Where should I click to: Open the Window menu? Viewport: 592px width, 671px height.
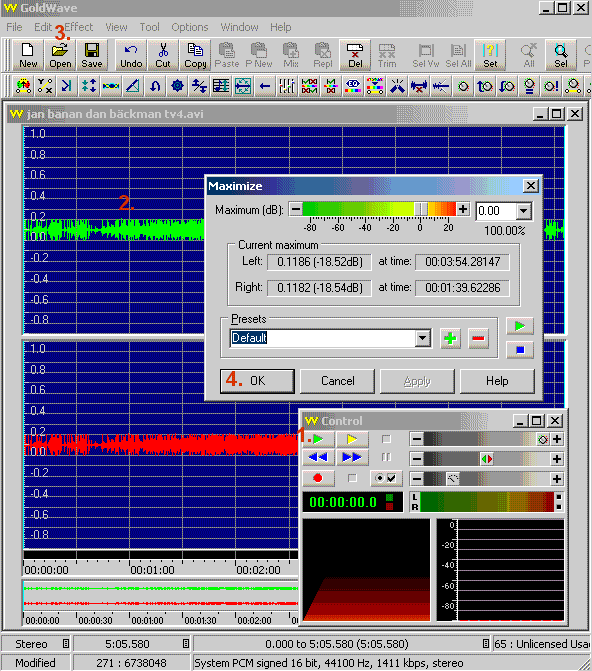pos(239,27)
